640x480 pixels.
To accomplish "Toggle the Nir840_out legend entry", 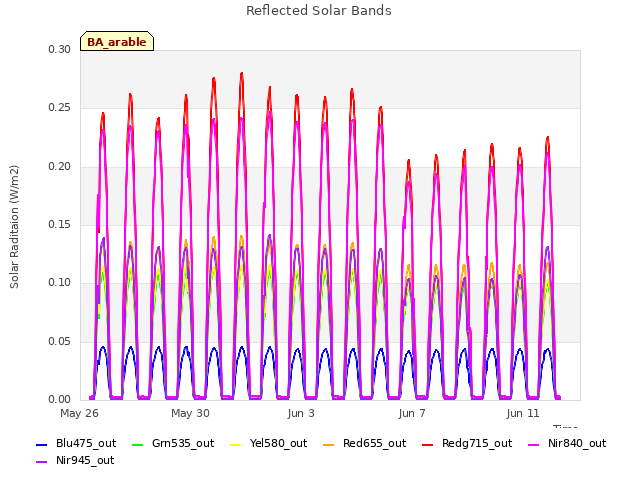I will pyautogui.click(x=567, y=444).
